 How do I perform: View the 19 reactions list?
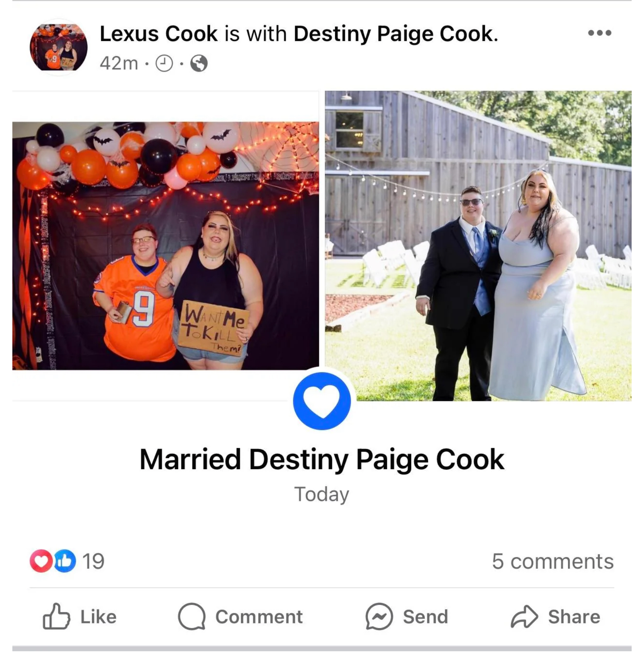(93, 561)
